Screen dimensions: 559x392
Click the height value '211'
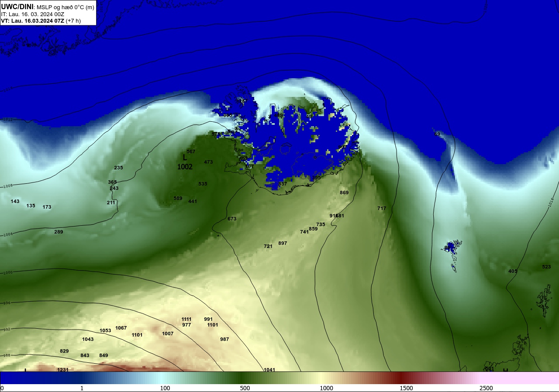tap(111, 203)
